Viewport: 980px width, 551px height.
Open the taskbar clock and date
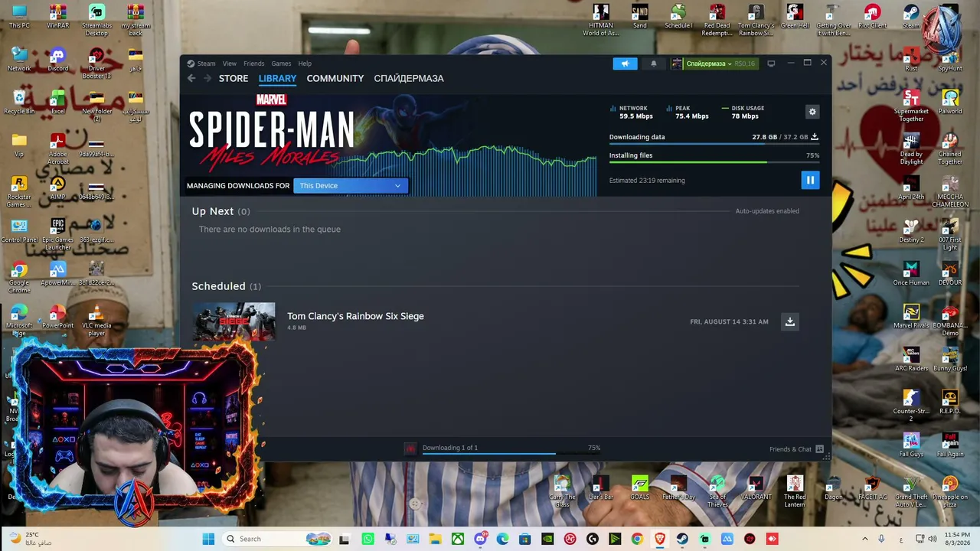(x=955, y=539)
